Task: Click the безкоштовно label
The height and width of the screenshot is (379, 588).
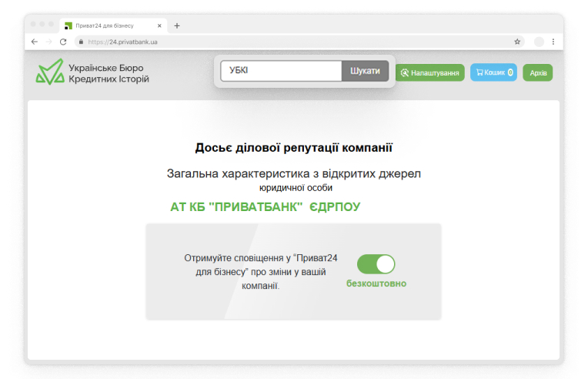Action: [376, 283]
